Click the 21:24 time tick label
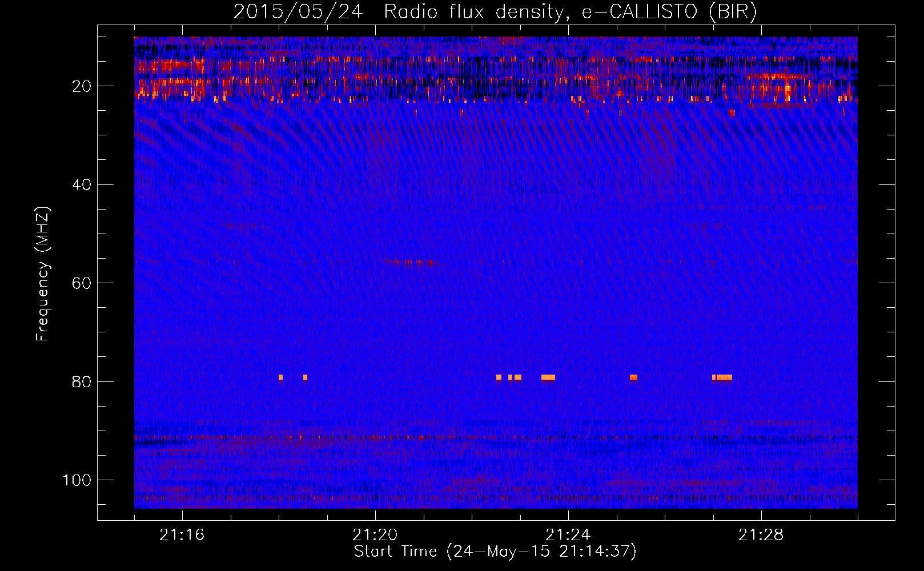924x571 pixels. pyautogui.click(x=568, y=535)
